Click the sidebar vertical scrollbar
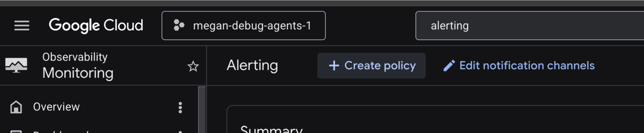 202,110
